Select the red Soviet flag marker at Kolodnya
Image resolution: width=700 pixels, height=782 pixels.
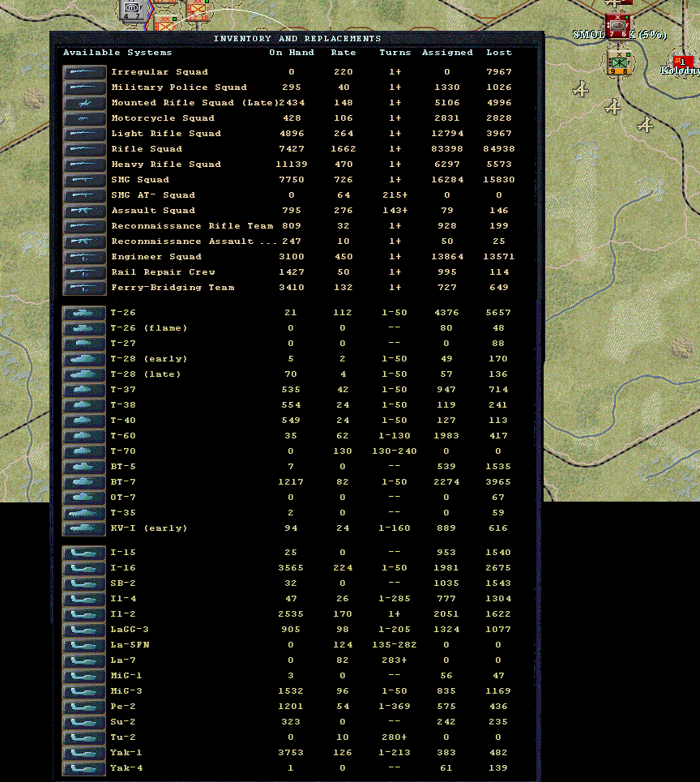682,62
